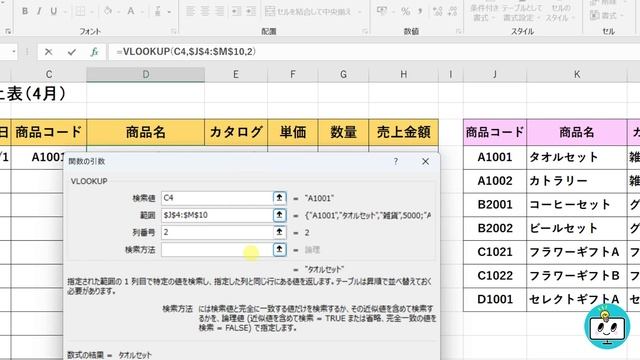Open Font group dialog launcher
The width and height of the screenshot is (640, 360).
[173, 31]
